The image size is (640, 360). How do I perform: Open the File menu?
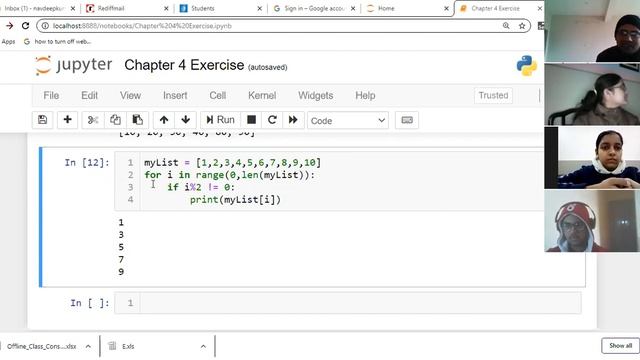51,96
